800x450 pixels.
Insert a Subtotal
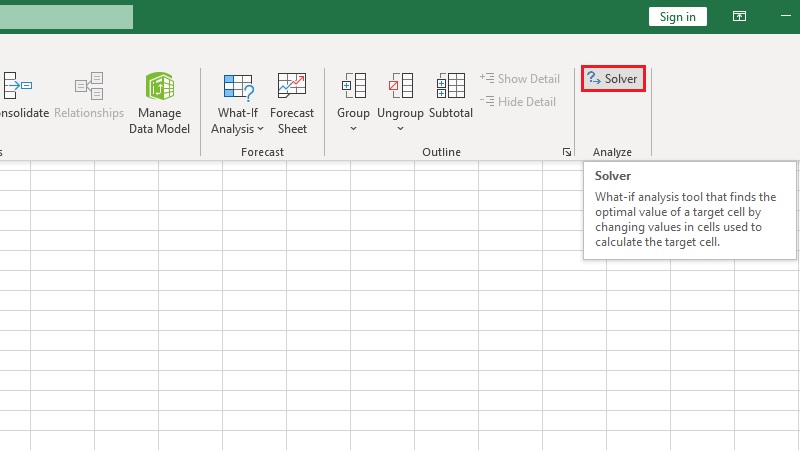pos(451,96)
